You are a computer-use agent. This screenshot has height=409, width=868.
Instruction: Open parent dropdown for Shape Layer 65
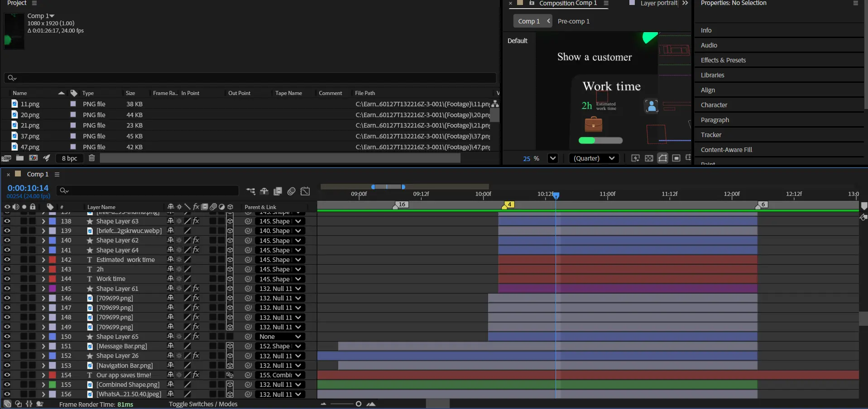coord(279,337)
